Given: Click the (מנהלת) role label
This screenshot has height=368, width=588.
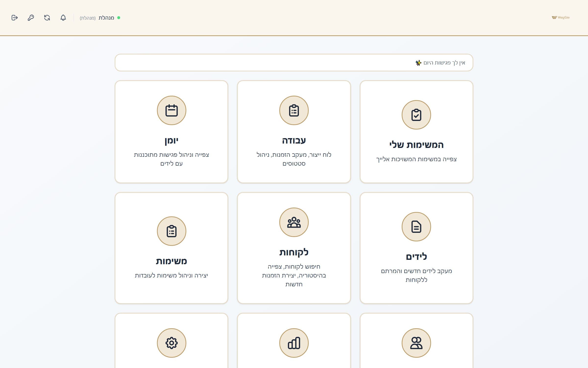Looking at the screenshot, I should click(88, 18).
